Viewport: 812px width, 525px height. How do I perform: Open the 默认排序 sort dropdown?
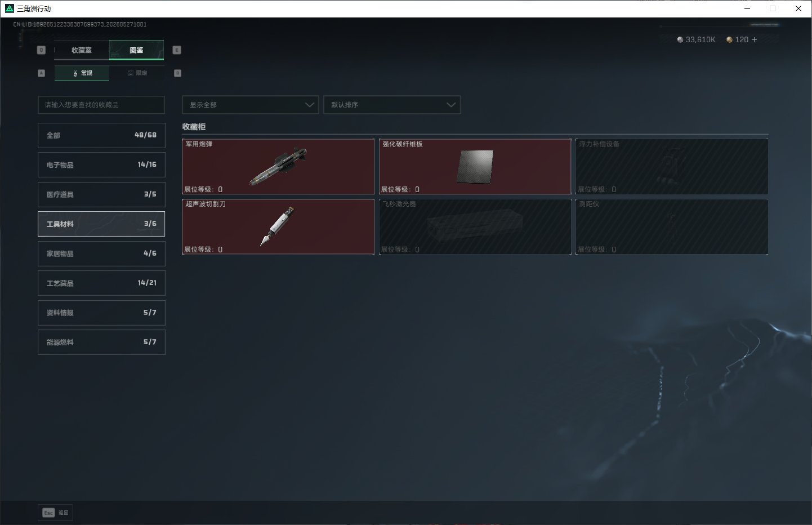[x=392, y=105]
